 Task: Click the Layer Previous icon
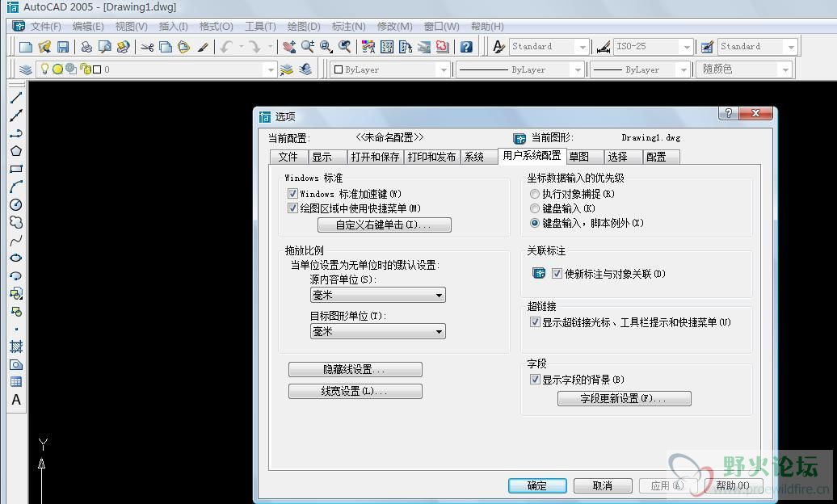tap(305, 69)
